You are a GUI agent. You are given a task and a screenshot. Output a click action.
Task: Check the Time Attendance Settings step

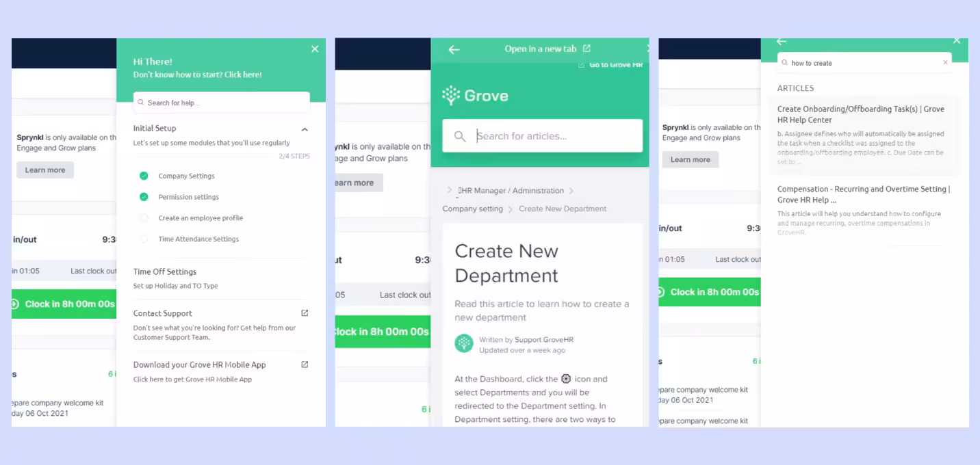tap(144, 239)
